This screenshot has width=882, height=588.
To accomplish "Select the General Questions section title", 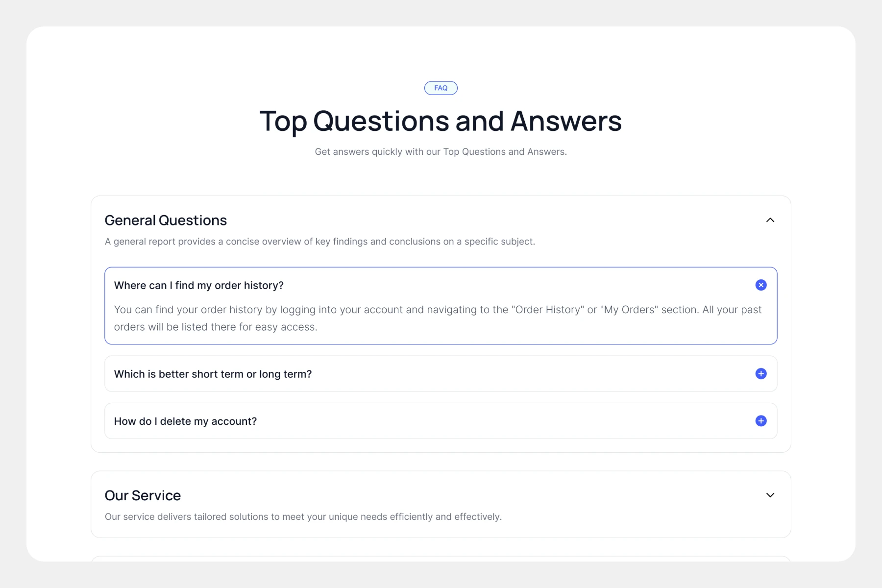I will (166, 220).
